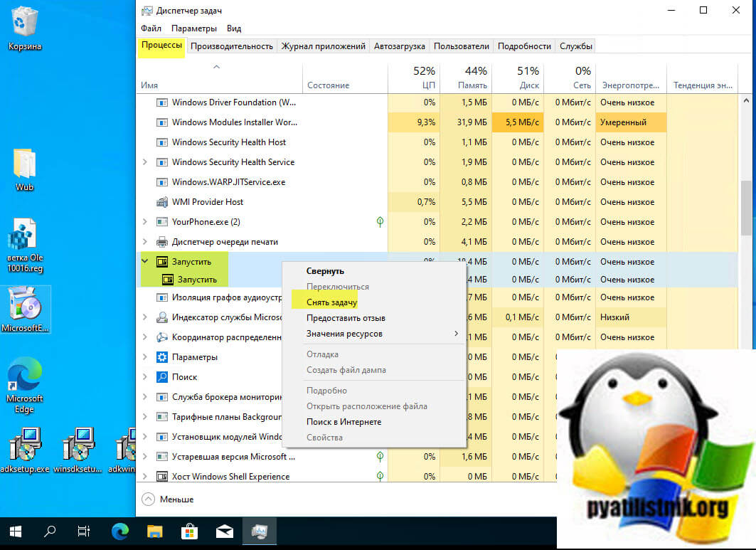The height and width of the screenshot is (550, 756).
Task: Open the Файл menu
Action: click(x=151, y=28)
